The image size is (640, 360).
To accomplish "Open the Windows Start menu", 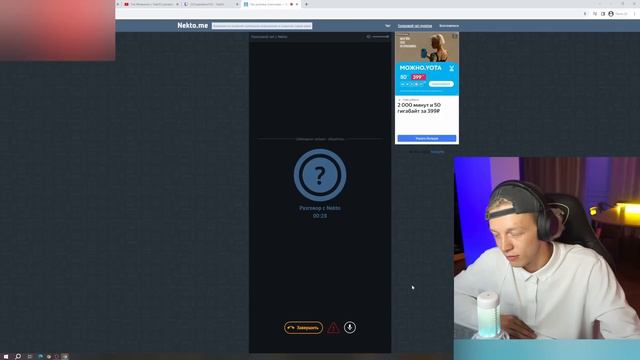I will pyautogui.click(x=6, y=356).
